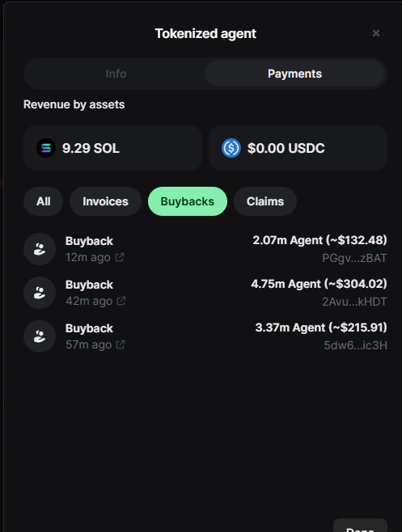Click buyback icon of 2.07m Agent entry
This screenshot has height=532, width=402.
(x=40, y=249)
